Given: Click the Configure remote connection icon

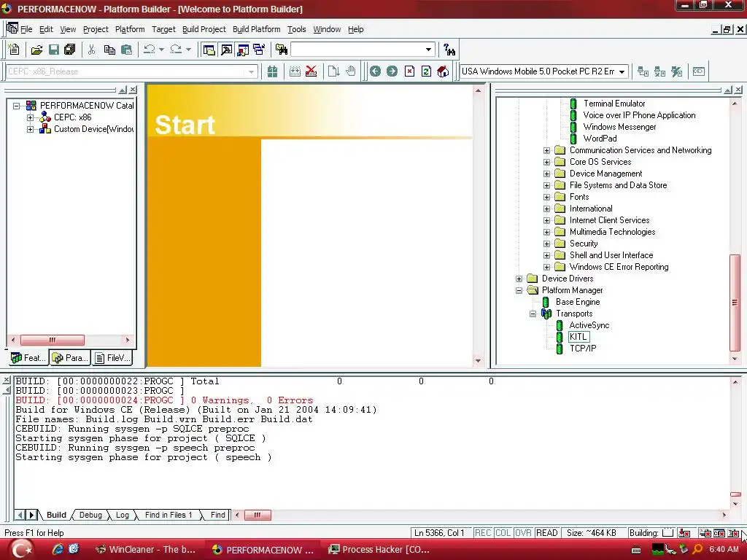Looking at the screenshot, I should 677,71.
